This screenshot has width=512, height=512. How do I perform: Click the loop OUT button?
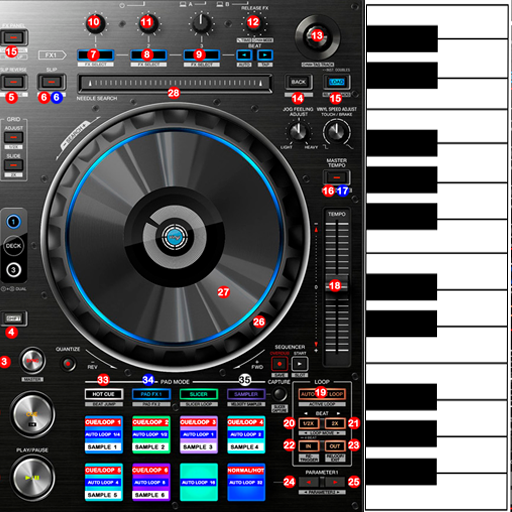coord(335,446)
